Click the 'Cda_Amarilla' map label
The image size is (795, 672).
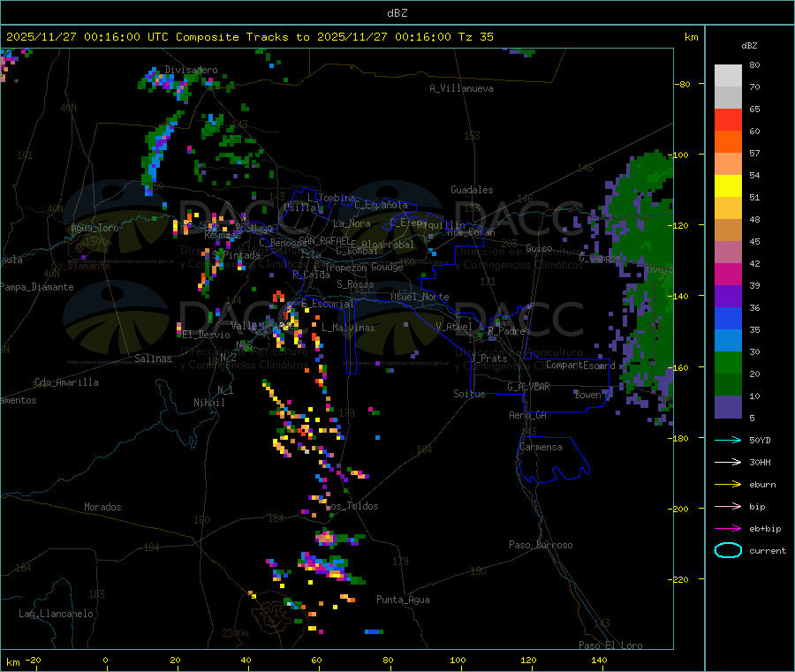point(66,382)
